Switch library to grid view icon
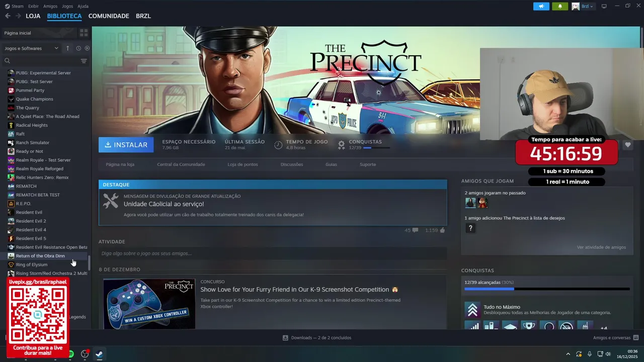 84,33
